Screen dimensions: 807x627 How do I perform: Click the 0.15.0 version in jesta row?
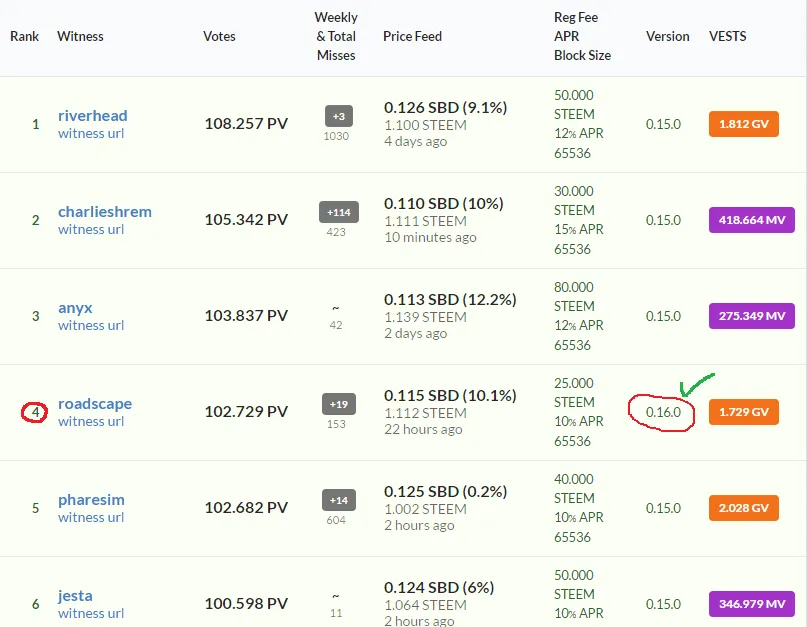663,604
